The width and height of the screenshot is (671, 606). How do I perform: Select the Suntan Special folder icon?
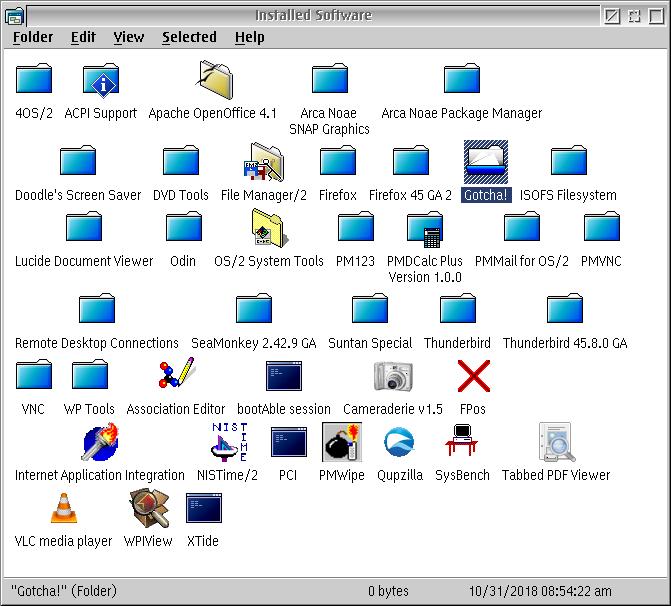click(370, 308)
